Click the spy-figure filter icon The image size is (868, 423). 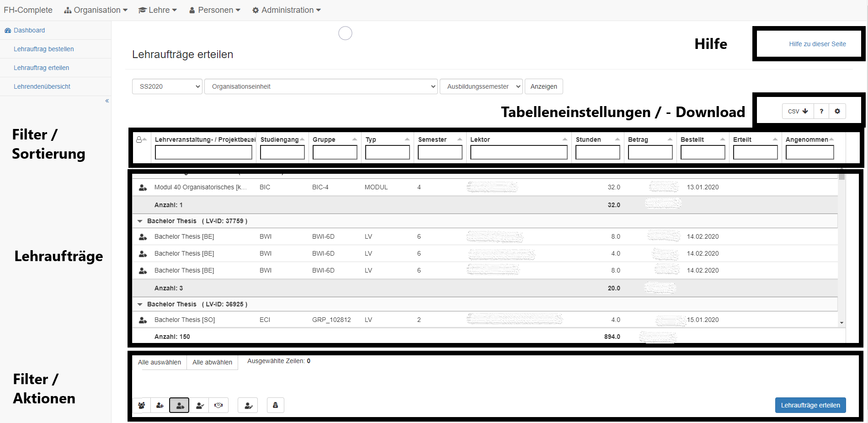(x=275, y=405)
